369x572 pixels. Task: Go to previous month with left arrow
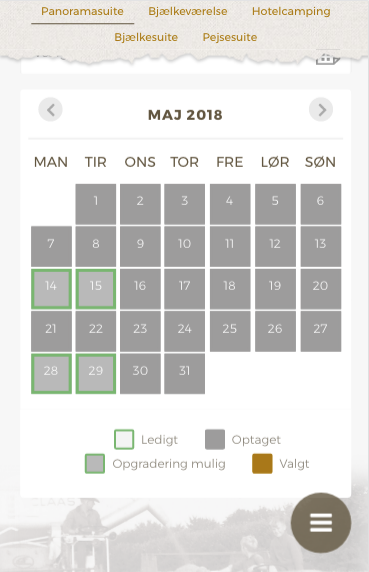(50, 109)
